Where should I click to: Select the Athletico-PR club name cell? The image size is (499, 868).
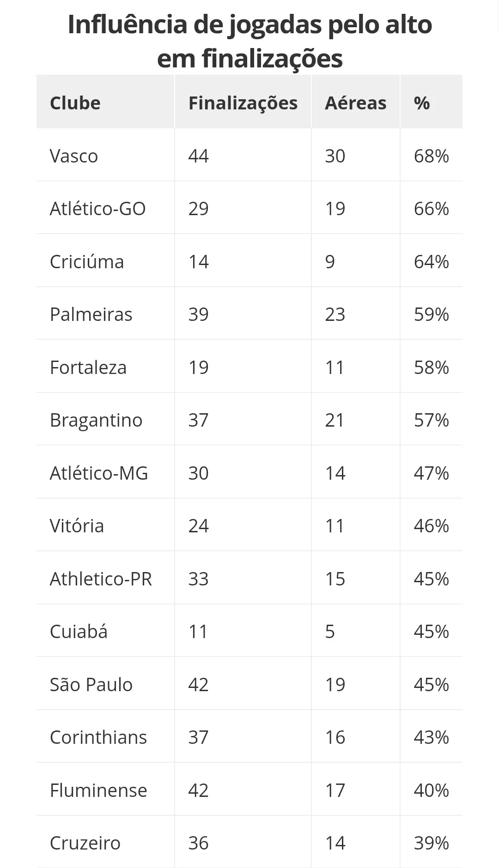105,578
